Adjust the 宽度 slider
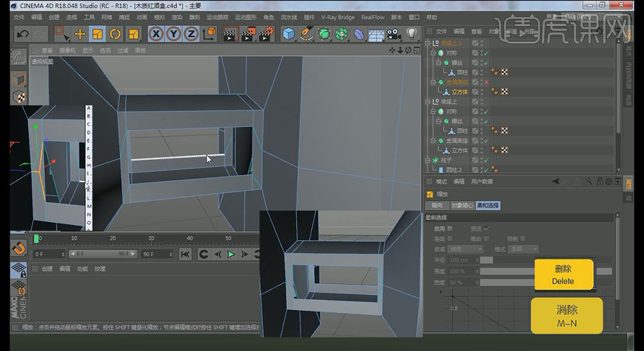The height and width of the screenshot is (351, 644). click(546, 283)
